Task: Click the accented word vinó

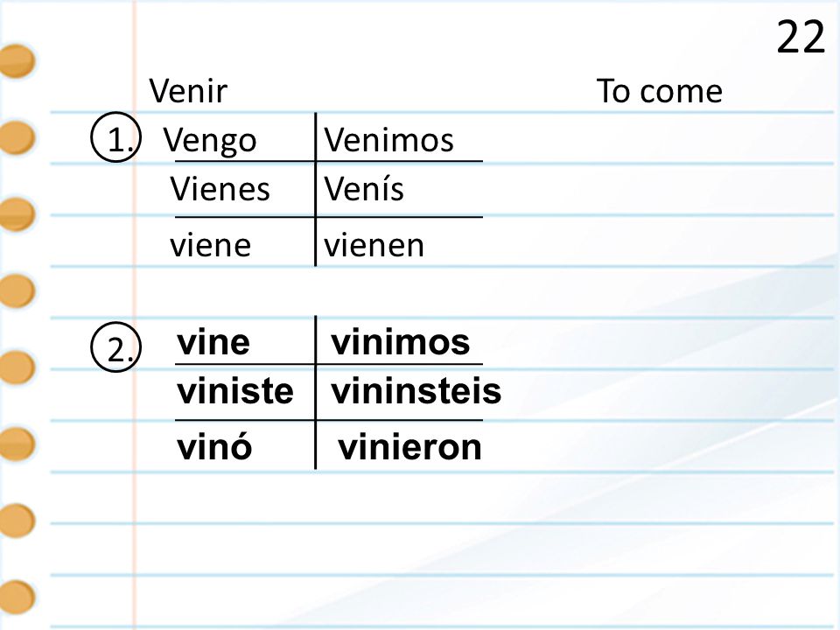Action: 214,447
